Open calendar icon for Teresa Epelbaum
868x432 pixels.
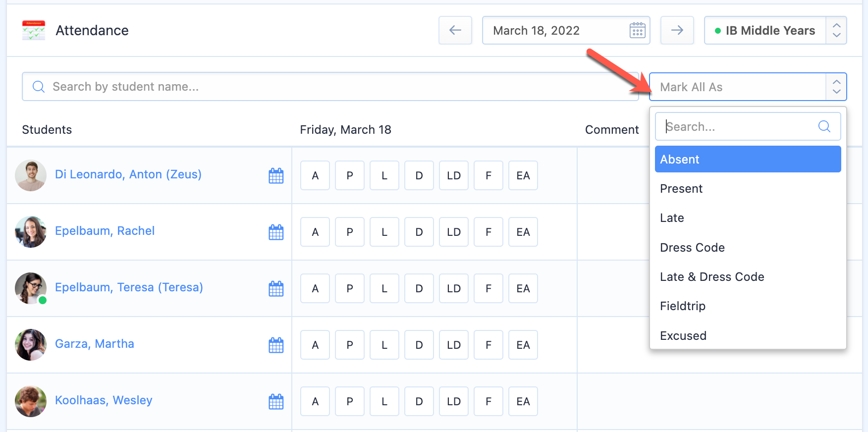coord(276,289)
